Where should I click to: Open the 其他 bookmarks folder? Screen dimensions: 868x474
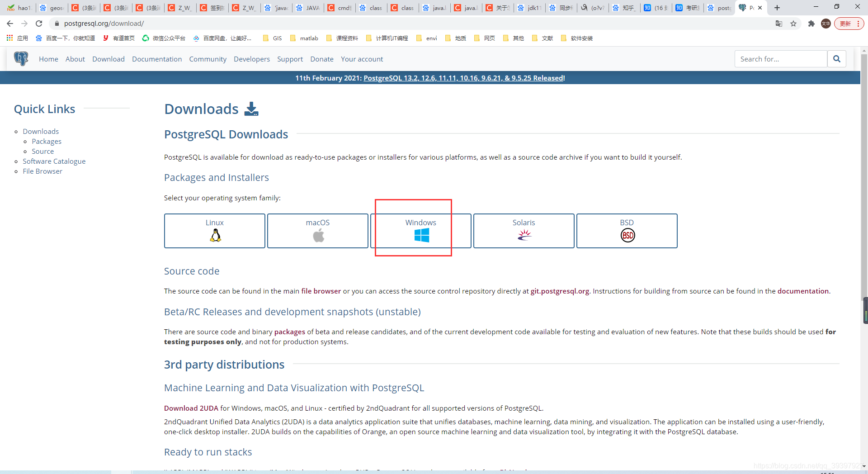tap(514, 38)
